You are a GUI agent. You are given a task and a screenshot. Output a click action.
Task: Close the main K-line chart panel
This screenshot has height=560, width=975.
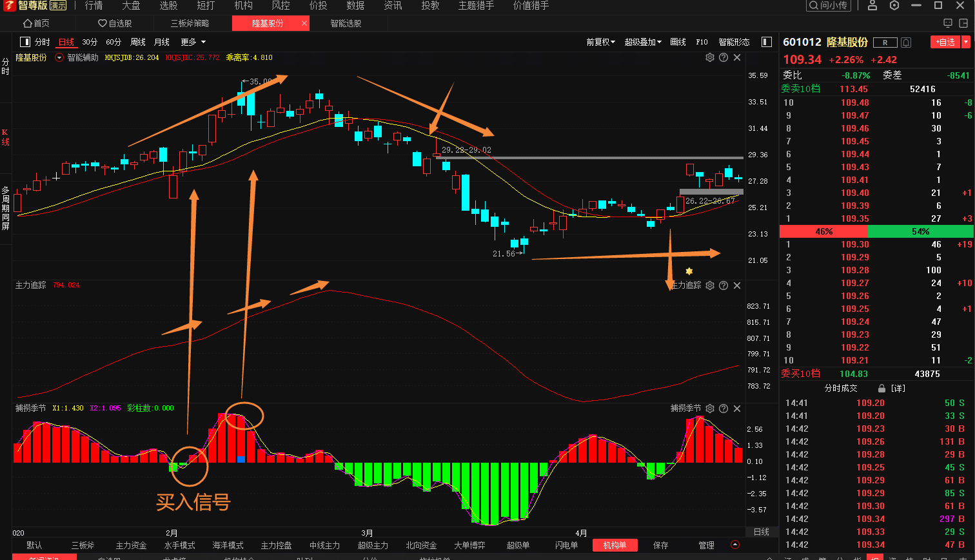pyautogui.click(x=737, y=57)
